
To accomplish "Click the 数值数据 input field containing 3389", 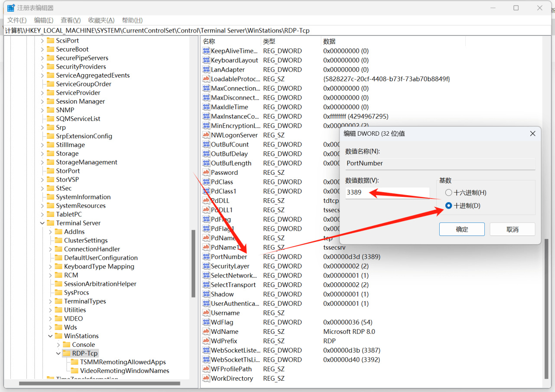I will coord(387,193).
